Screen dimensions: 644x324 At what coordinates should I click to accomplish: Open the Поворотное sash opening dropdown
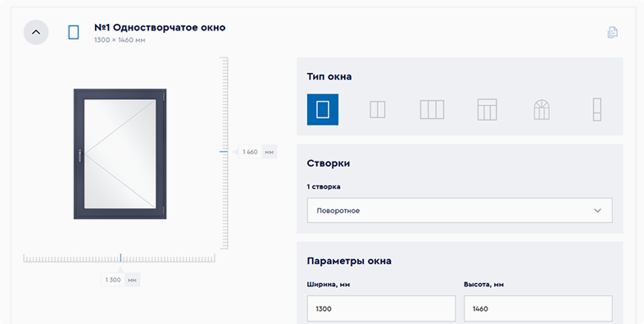pyautogui.click(x=460, y=211)
